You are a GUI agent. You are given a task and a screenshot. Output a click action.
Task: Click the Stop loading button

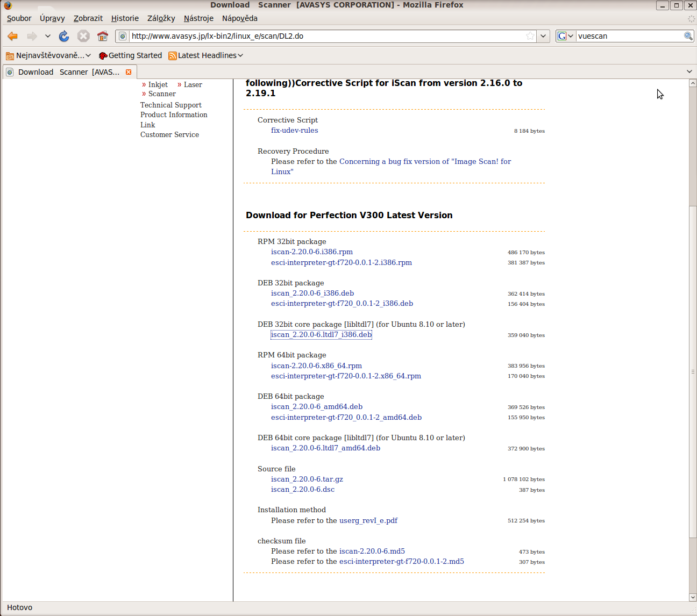[x=83, y=36]
